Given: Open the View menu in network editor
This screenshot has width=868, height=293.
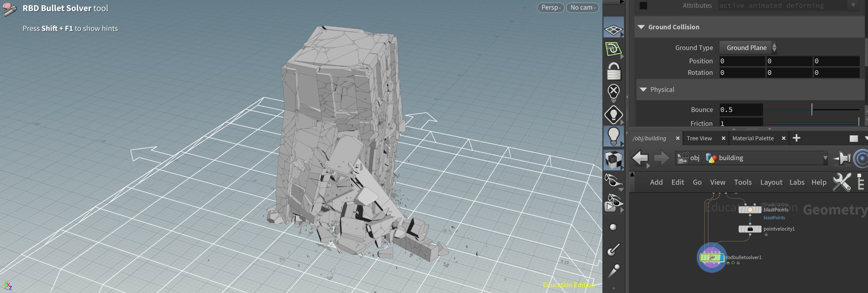Looking at the screenshot, I should click(718, 182).
